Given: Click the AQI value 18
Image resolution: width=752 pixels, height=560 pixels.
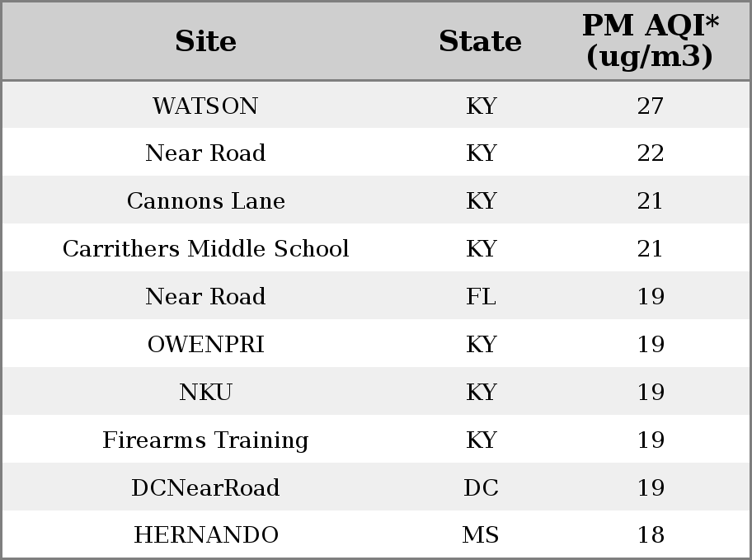Looking at the screenshot, I should click(x=651, y=534).
